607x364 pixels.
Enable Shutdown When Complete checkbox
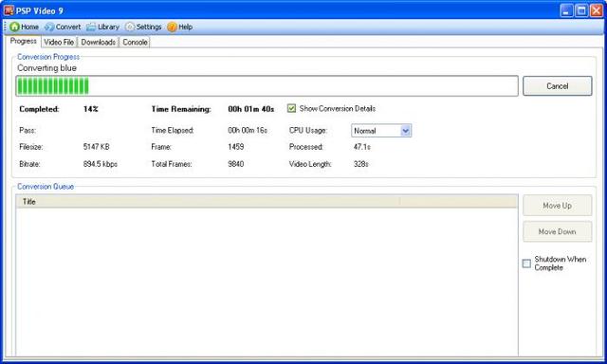(x=526, y=264)
